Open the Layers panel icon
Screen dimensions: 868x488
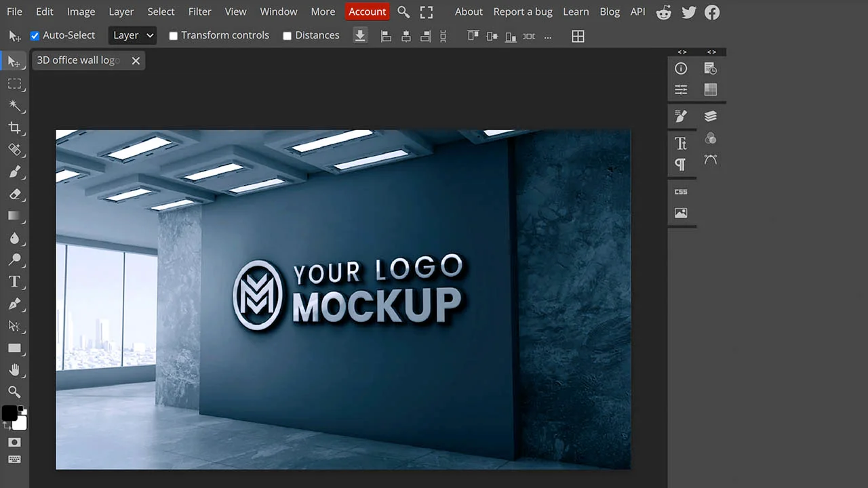point(710,117)
